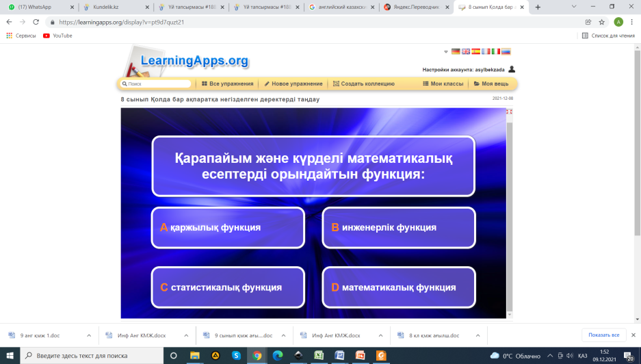Open Мои классы menu

[443, 83]
